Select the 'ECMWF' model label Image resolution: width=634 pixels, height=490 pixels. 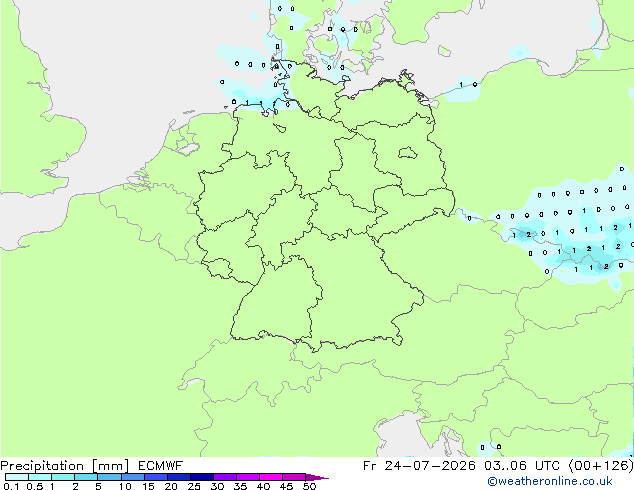click(x=160, y=466)
